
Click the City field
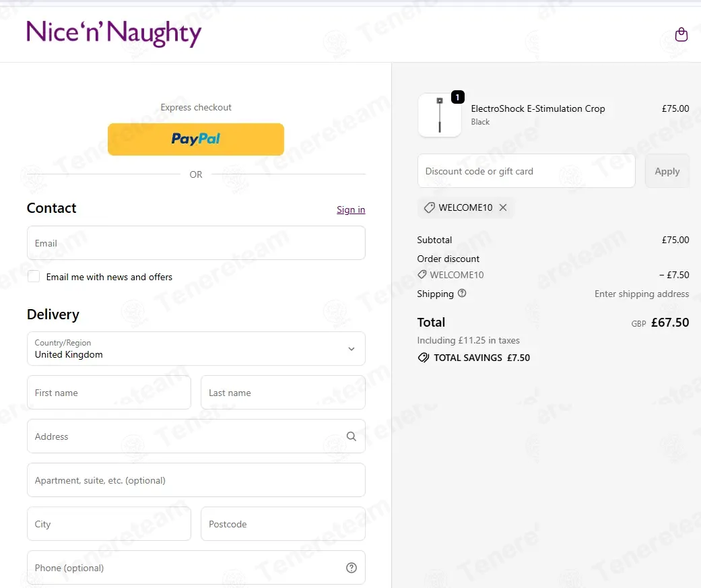point(109,524)
